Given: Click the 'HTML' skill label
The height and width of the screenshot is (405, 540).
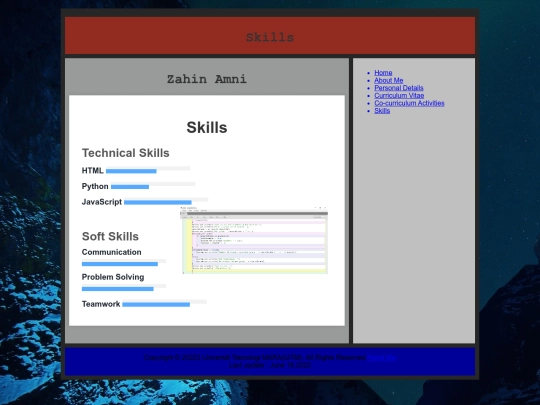Looking at the screenshot, I should pyautogui.click(x=93, y=170).
